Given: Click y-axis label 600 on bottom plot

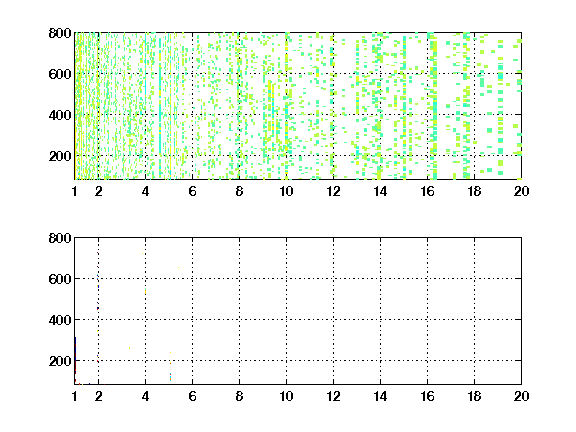Looking at the screenshot, I should point(60,279).
